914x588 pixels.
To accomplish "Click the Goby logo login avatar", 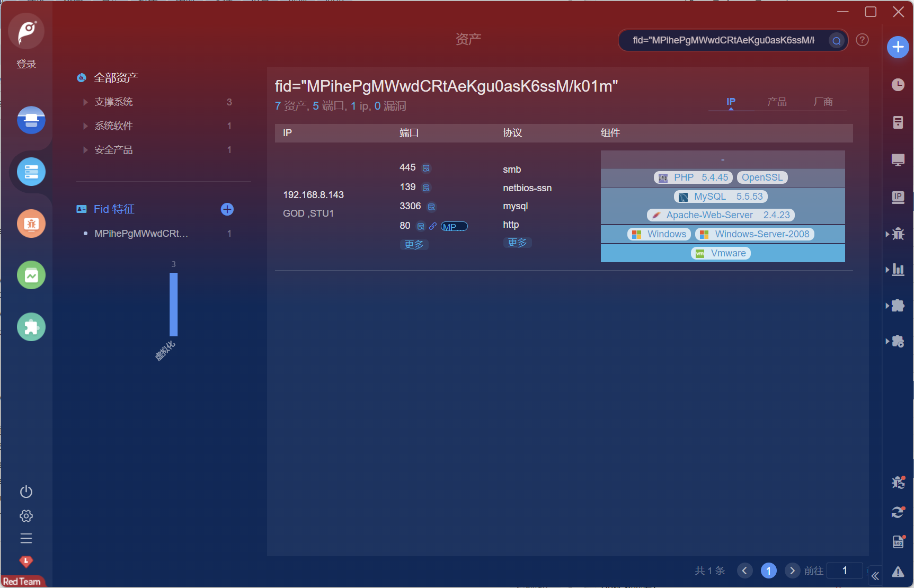I will (26, 31).
